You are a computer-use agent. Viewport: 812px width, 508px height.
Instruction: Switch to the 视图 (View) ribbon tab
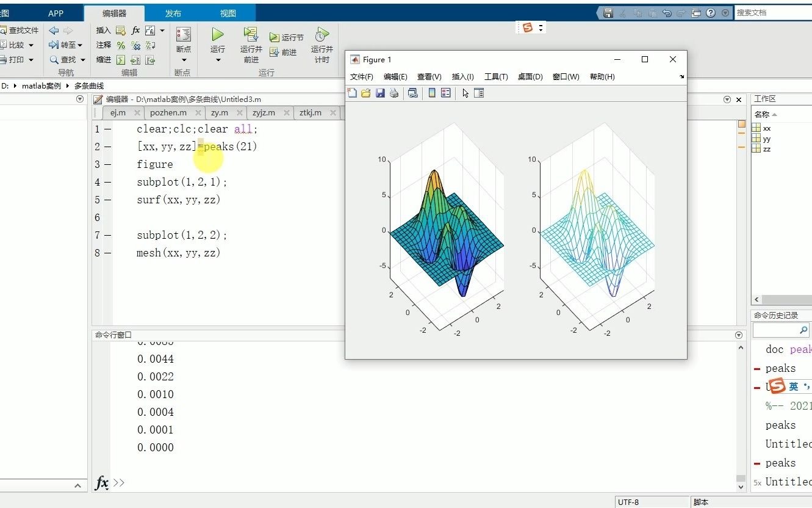[x=228, y=13]
